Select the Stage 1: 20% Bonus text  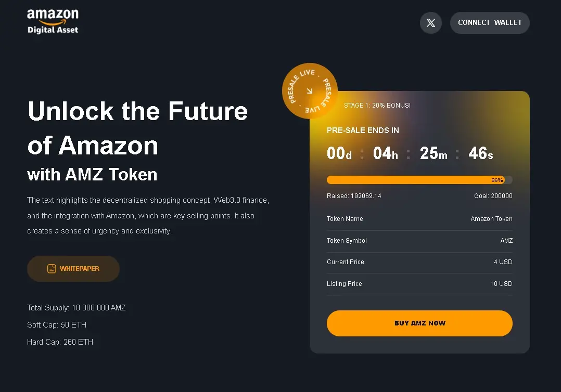(x=377, y=106)
